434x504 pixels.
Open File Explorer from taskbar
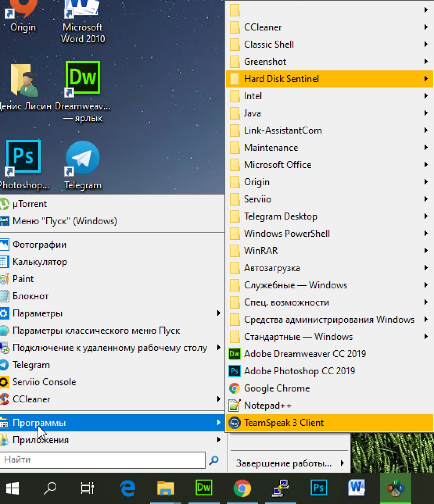[x=165, y=488]
